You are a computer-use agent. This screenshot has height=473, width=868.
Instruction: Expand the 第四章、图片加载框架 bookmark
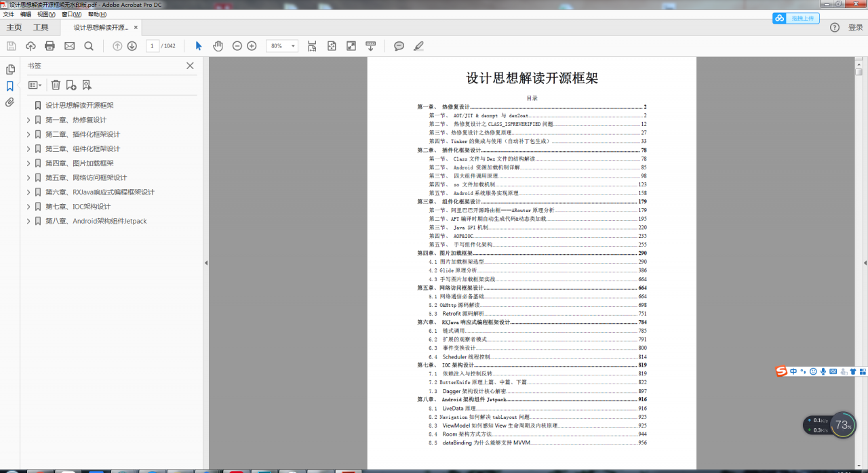click(x=28, y=163)
